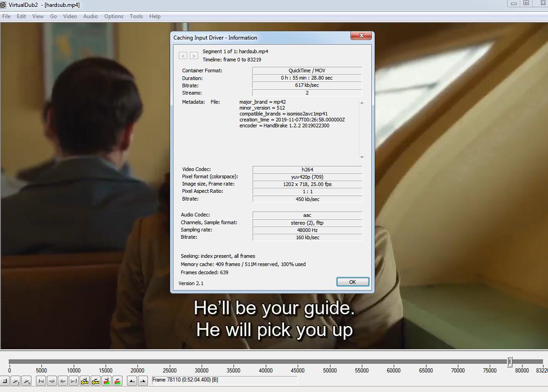Go to previous segment arrow
This screenshot has width=548, height=392.
[183, 55]
